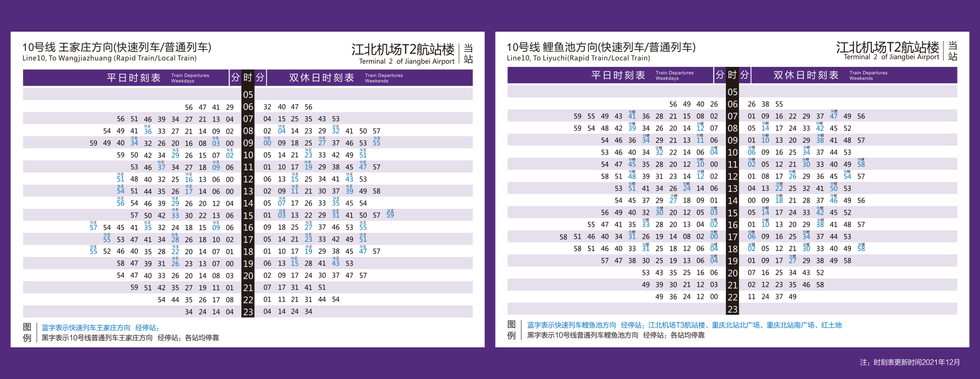Viewport: 980px width, 379px height.
Task: Click '平日时刻表' header in the Wangjiazhuang timetable
Action: tap(134, 78)
